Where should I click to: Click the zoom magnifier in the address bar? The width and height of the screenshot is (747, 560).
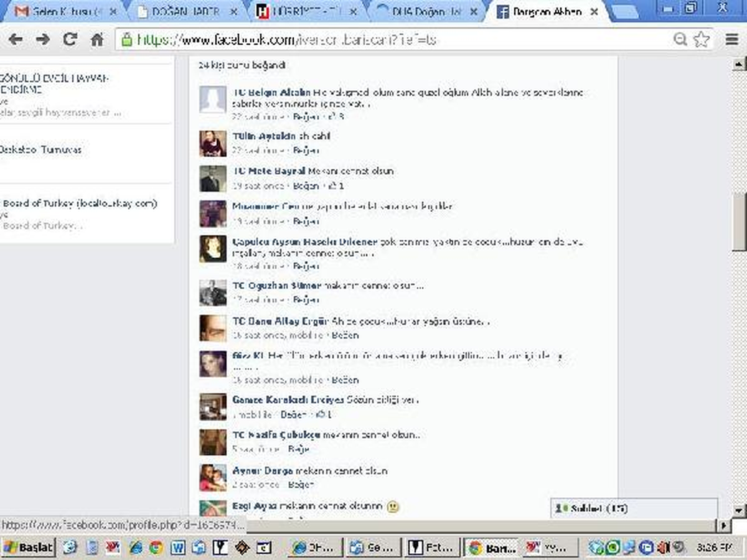click(680, 39)
